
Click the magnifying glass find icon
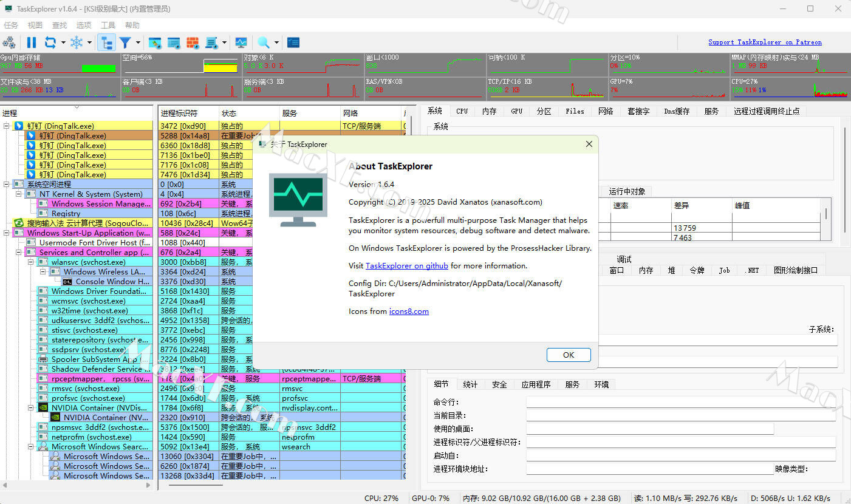pyautogui.click(x=264, y=43)
